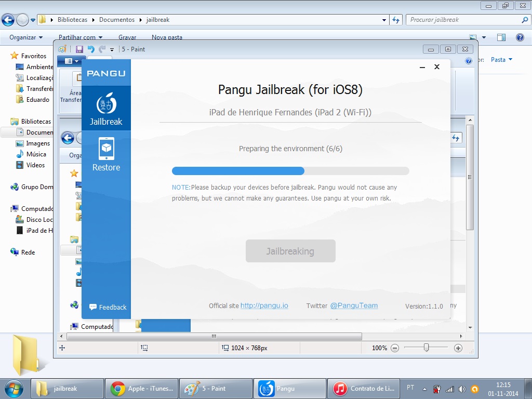Expand the Partilhar com dropdown
The width and height of the screenshot is (532, 399).
tap(81, 37)
